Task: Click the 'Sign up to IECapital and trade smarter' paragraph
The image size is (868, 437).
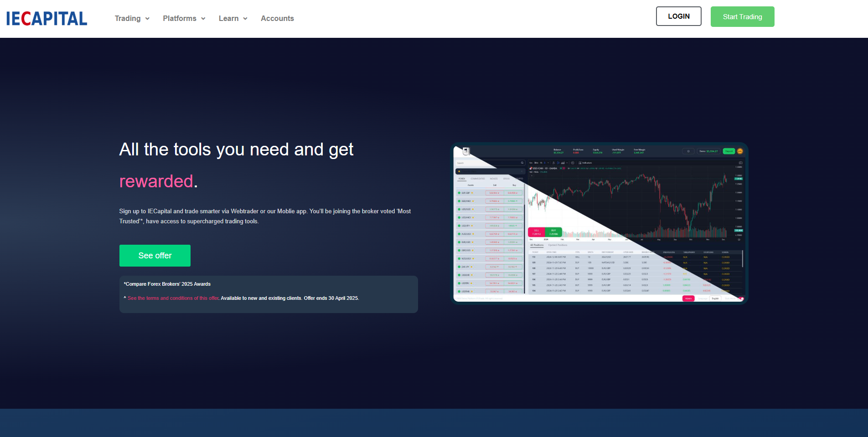Action: point(265,216)
